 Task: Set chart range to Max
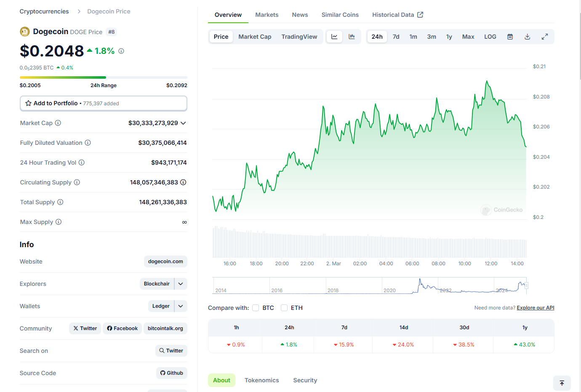pos(468,37)
